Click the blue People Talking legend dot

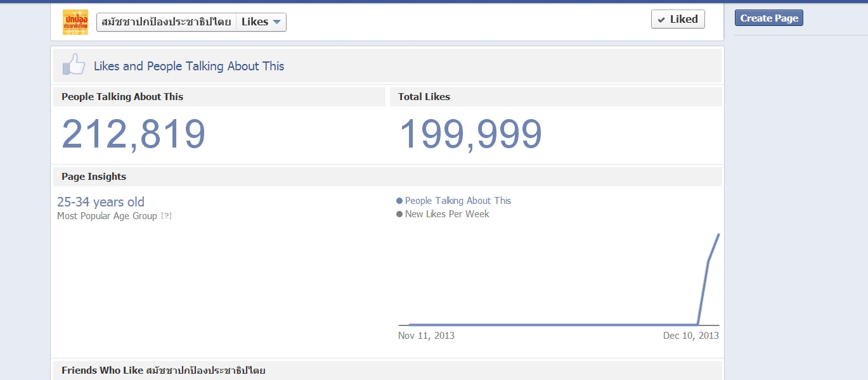click(x=399, y=201)
